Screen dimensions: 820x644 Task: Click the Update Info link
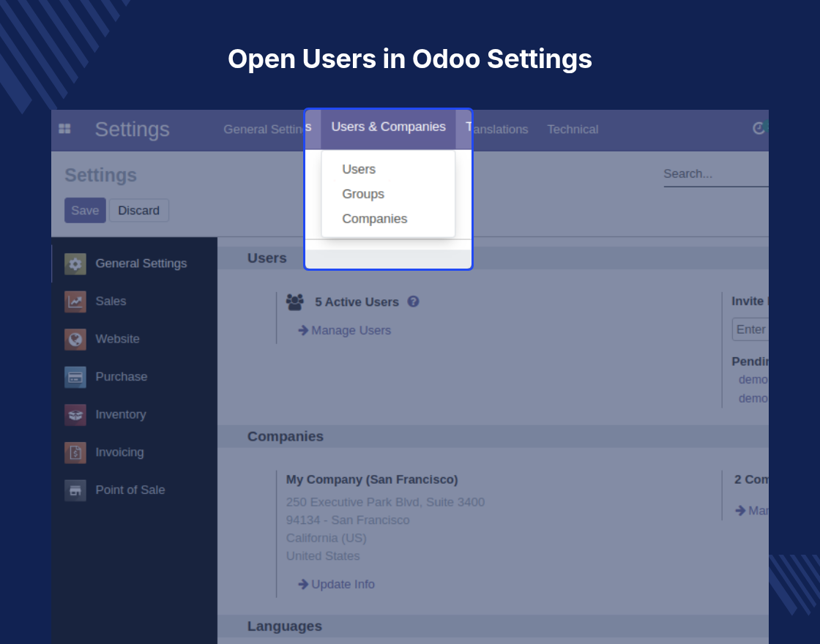click(336, 585)
